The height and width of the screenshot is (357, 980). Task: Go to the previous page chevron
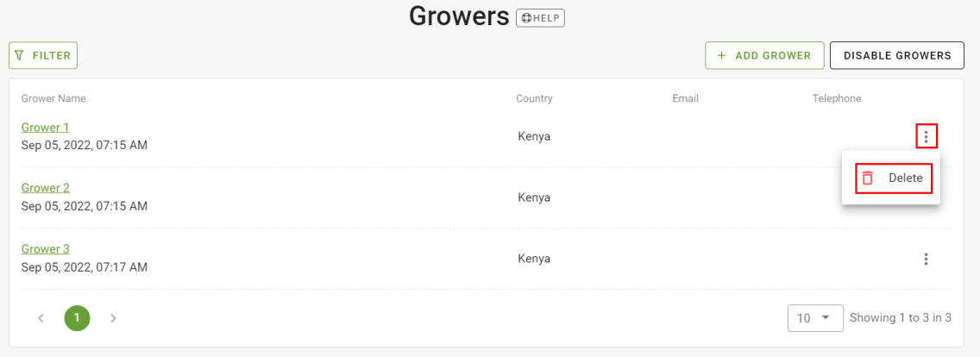pyautogui.click(x=41, y=318)
